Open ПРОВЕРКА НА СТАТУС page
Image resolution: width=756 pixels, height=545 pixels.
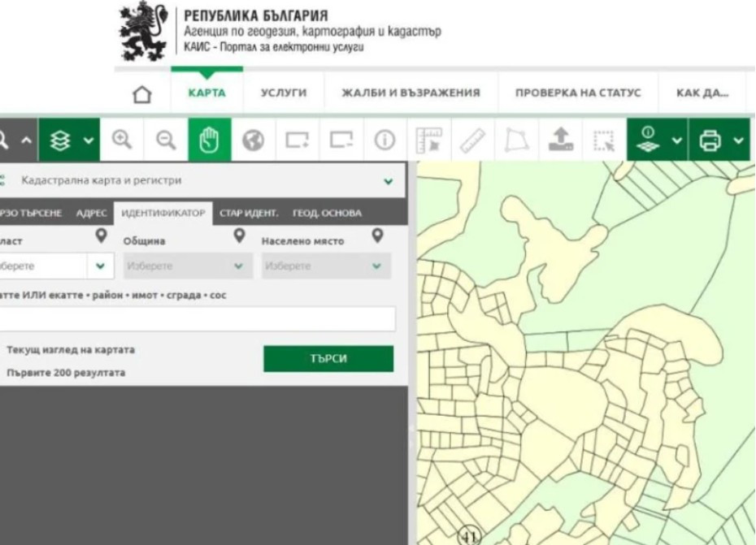pos(578,93)
